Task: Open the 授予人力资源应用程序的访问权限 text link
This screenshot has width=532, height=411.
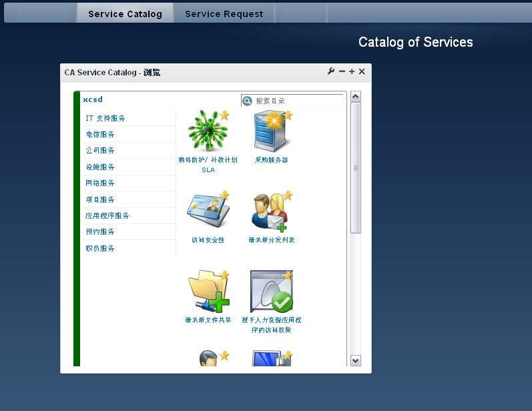Action: point(271,325)
